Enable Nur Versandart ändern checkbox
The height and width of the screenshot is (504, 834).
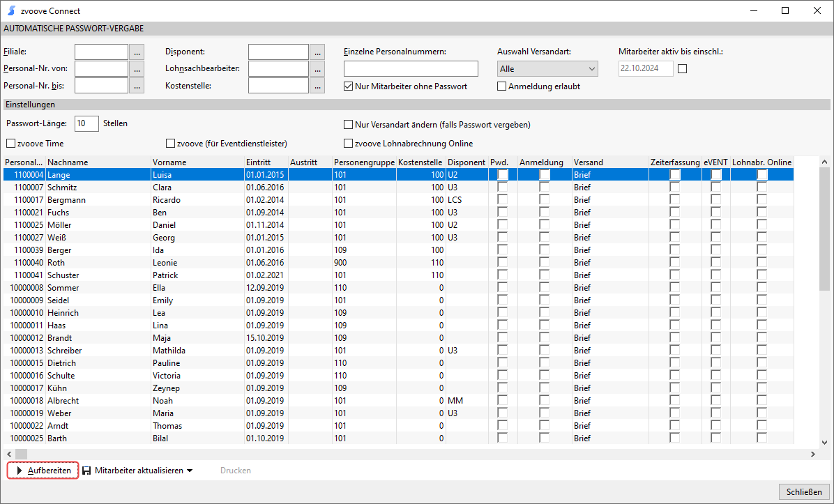pos(349,124)
